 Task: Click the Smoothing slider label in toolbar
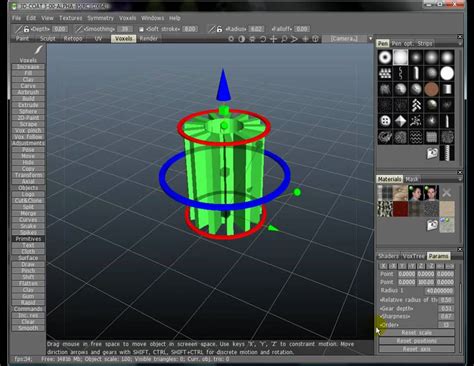(x=100, y=29)
